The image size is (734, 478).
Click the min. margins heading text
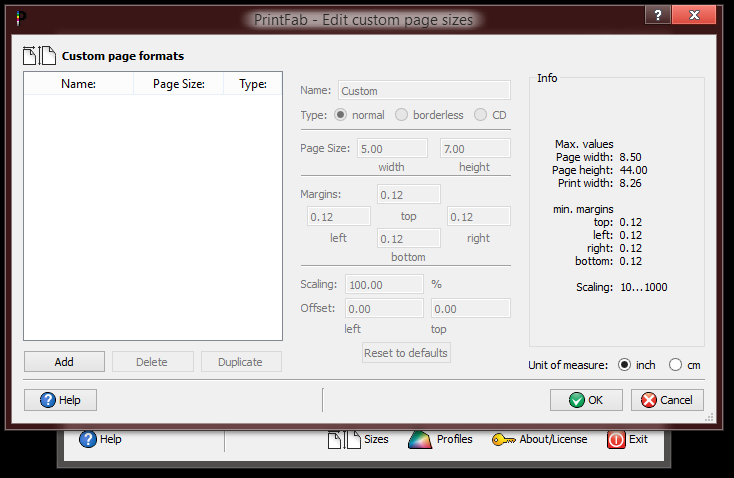(583, 209)
